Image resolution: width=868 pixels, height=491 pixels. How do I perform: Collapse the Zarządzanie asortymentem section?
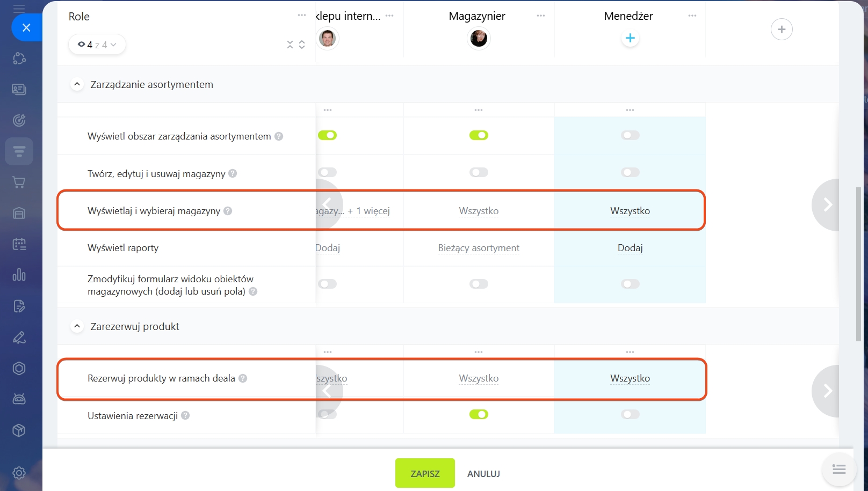point(77,84)
